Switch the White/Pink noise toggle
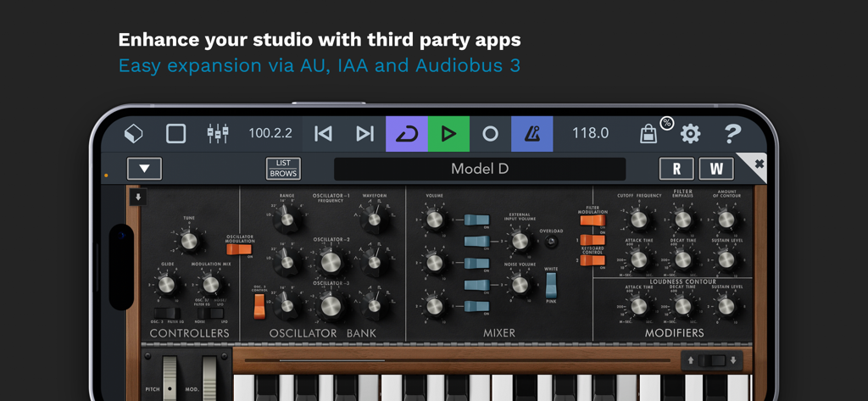Image resolution: width=868 pixels, height=401 pixels. point(551,286)
